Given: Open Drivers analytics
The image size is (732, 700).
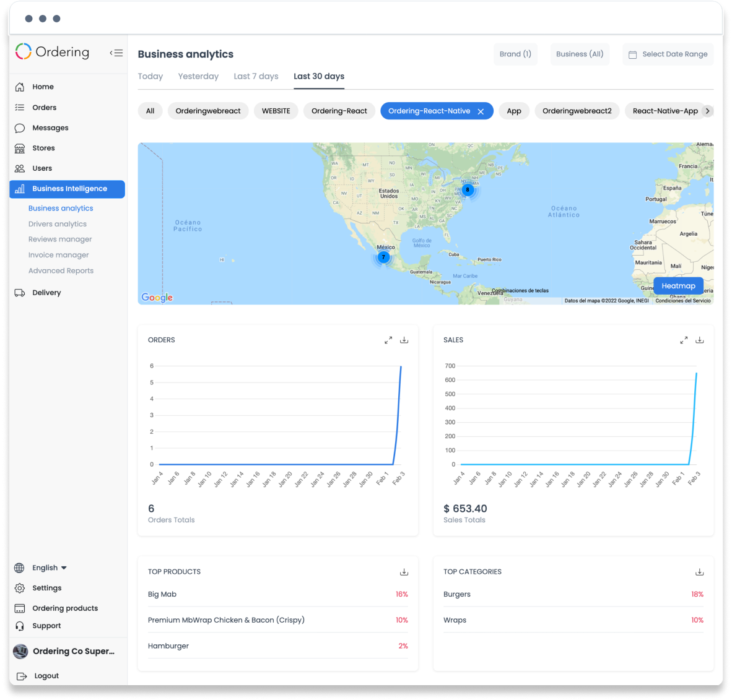Looking at the screenshot, I should pyautogui.click(x=58, y=224).
